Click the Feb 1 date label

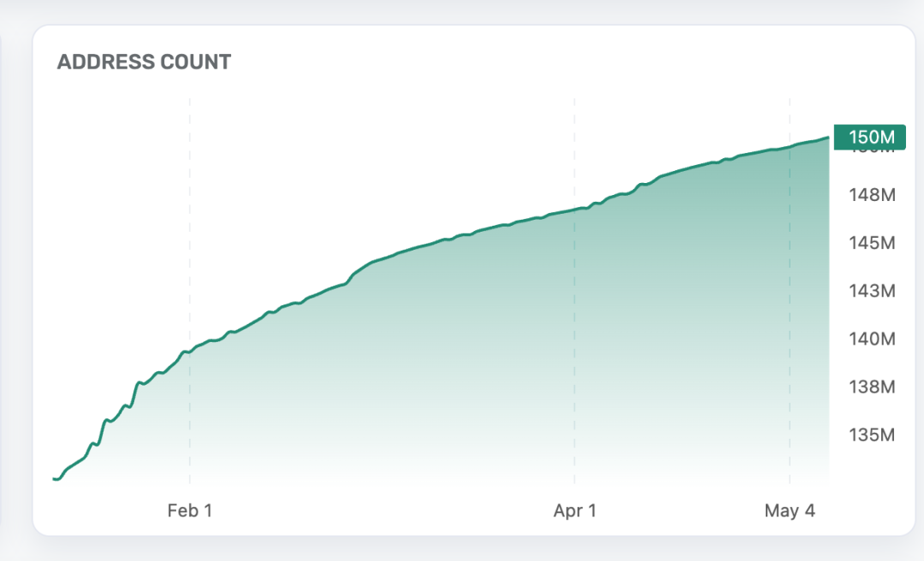190,511
